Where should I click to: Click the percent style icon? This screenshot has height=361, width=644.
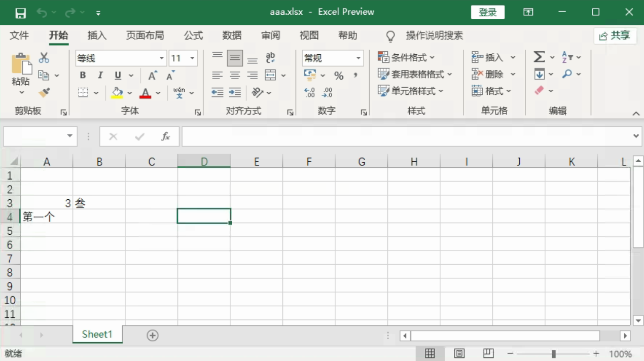339,76
